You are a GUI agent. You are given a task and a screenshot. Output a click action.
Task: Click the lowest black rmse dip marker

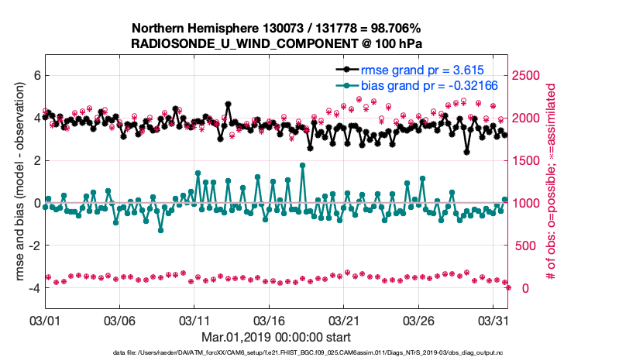coord(466,152)
